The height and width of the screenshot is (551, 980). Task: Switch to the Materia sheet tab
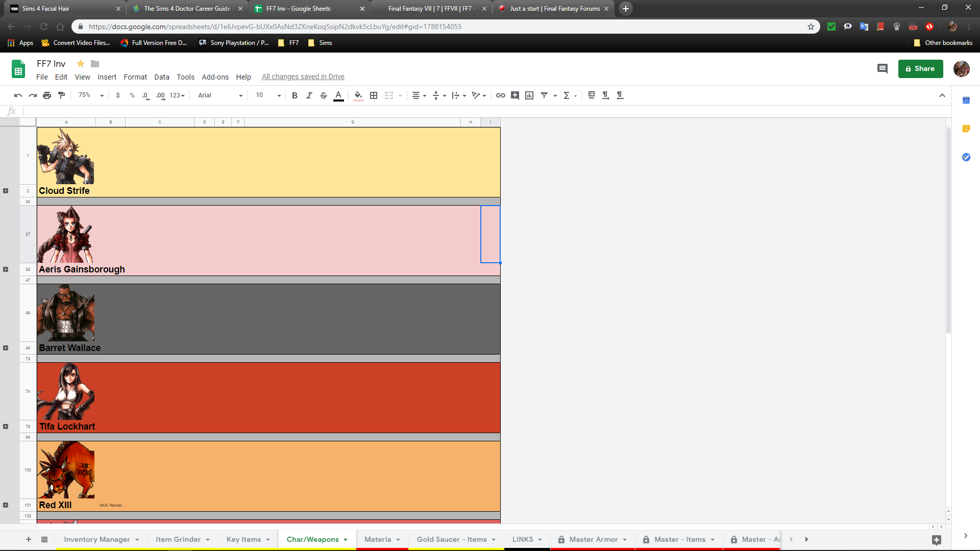382,539
